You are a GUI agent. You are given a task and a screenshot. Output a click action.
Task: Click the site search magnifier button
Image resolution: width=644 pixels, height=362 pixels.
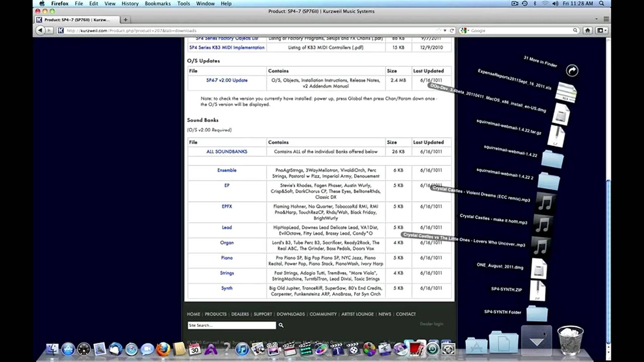point(281,325)
